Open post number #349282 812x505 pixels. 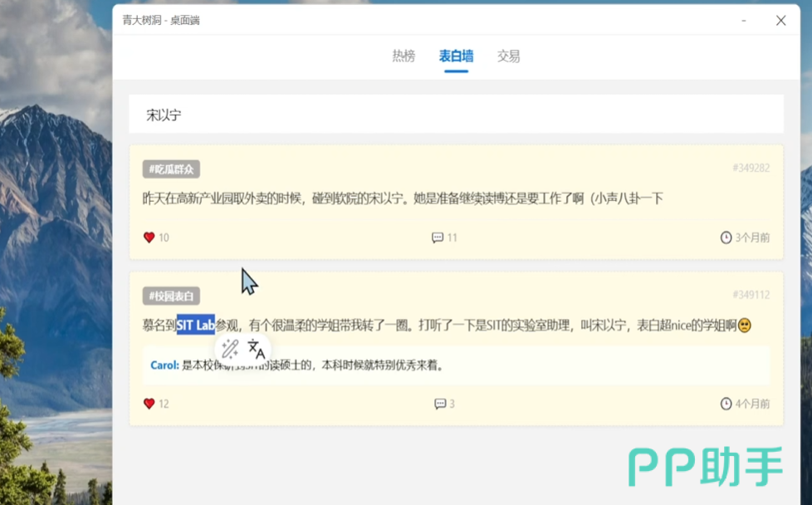(x=751, y=168)
